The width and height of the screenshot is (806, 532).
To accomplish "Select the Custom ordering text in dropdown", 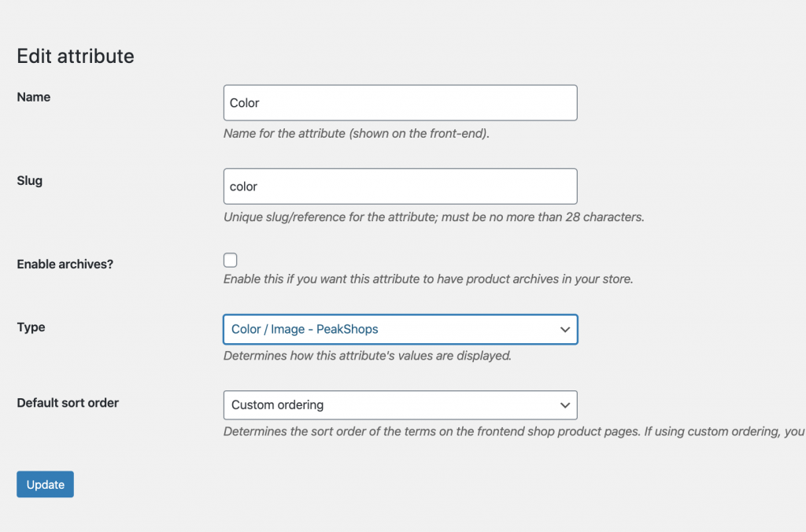I will (x=278, y=405).
